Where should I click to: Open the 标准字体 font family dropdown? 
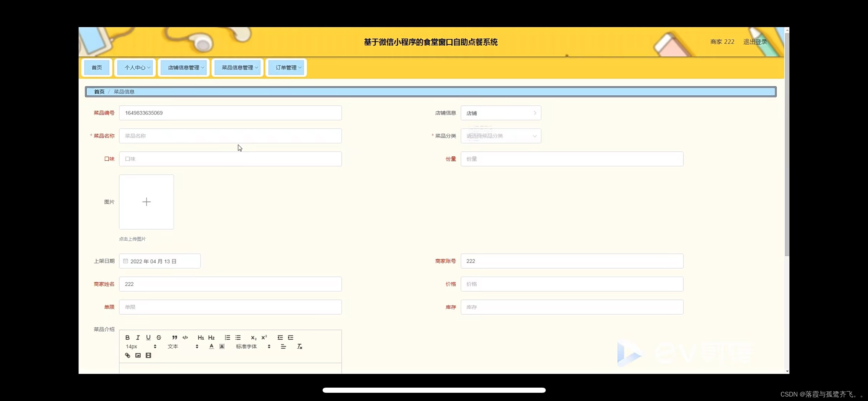[x=253, y=347]
